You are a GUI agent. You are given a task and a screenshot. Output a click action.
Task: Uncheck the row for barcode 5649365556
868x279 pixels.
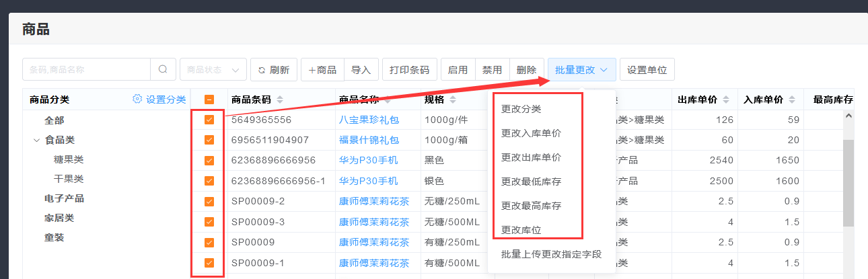209,120
